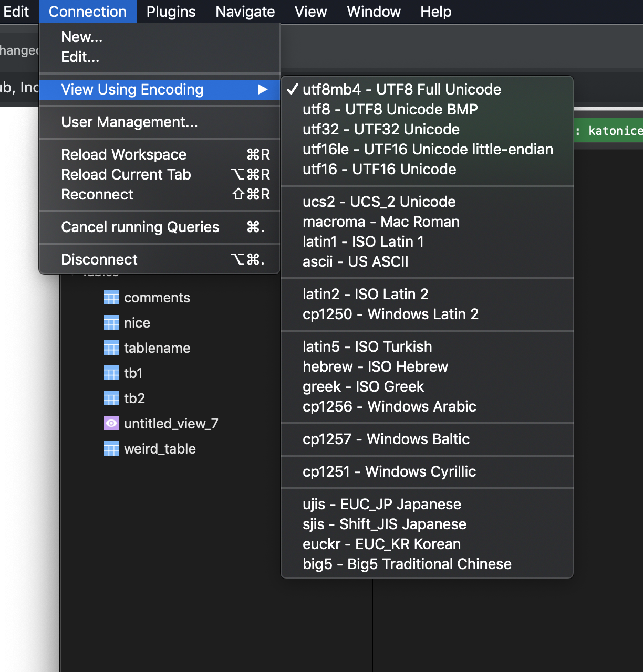Select the tb1 table icon
Screen dimensions: 643x672
point(111,373)
